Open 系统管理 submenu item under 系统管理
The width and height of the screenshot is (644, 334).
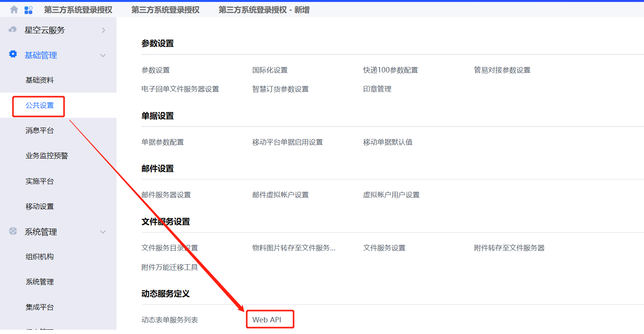[x=39, y=282]
